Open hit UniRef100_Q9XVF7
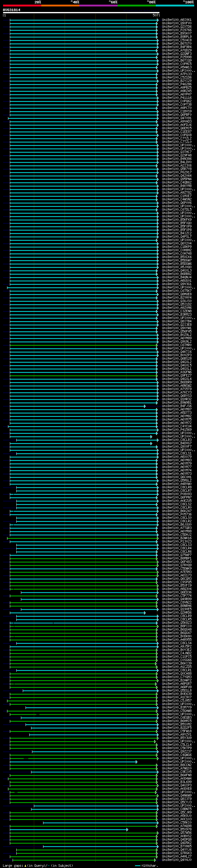Image resolution: width=197 pixels, height=868 pixels. point(176,446)
